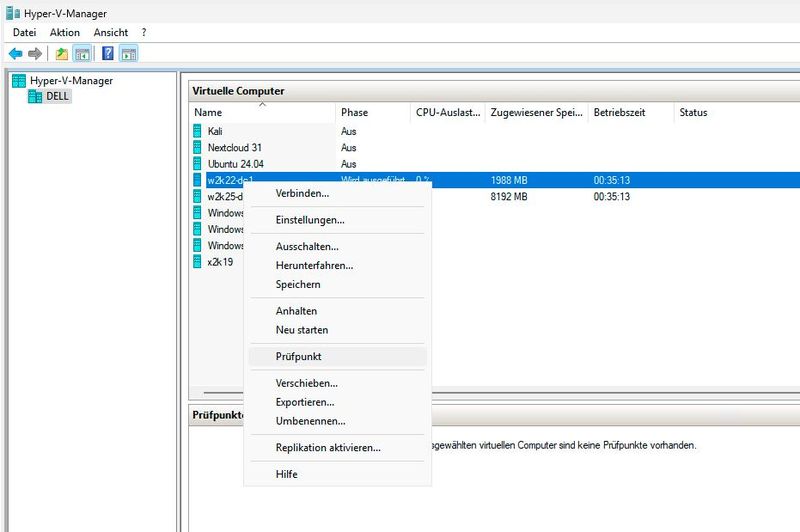Select the Nextcloud 31 virtual machine
The image size is (800, 532).
point(234,147)
